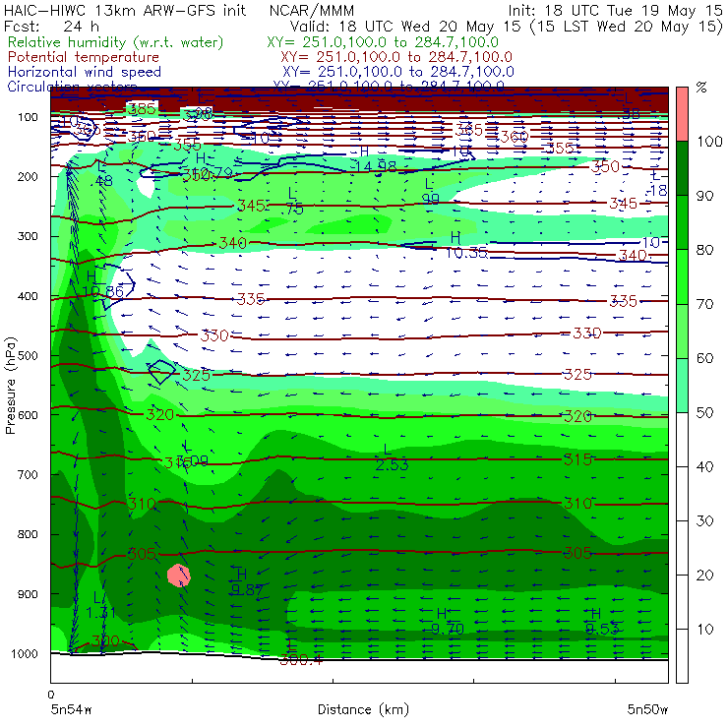
Task: Click the '10' color bar scale value
Action: [704, 630]
